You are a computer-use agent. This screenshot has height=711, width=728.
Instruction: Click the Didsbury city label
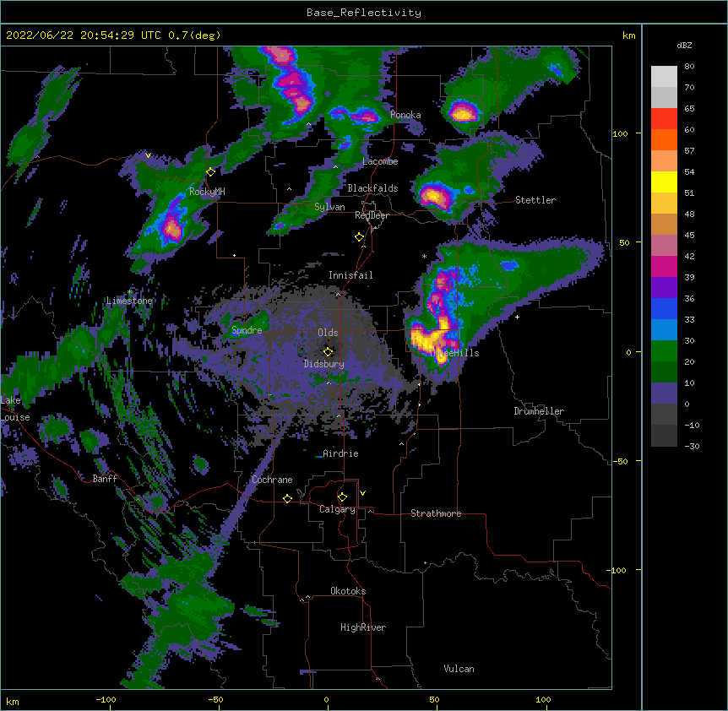pos(324,364)
